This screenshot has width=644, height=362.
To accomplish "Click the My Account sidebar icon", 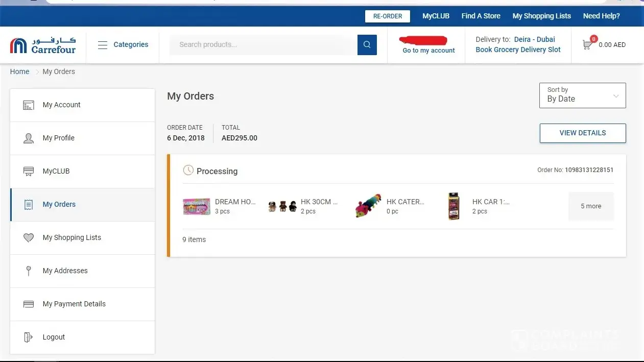I will (x=29, y=105).
